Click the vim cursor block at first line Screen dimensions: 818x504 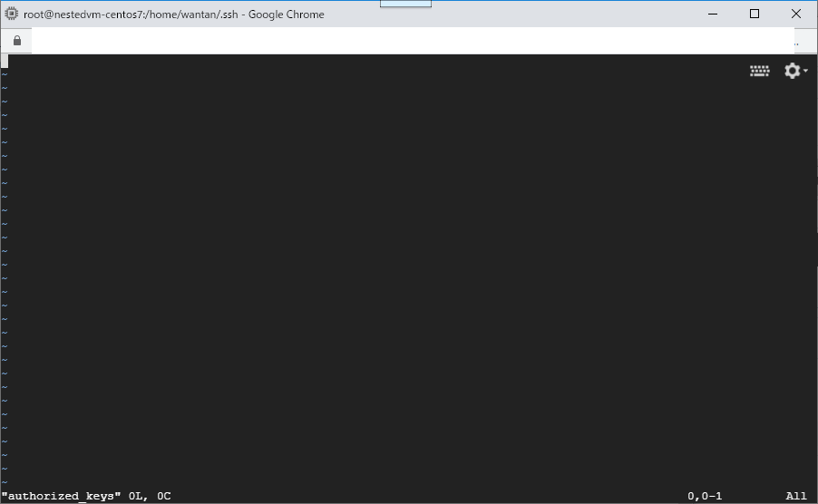(5, 62)
